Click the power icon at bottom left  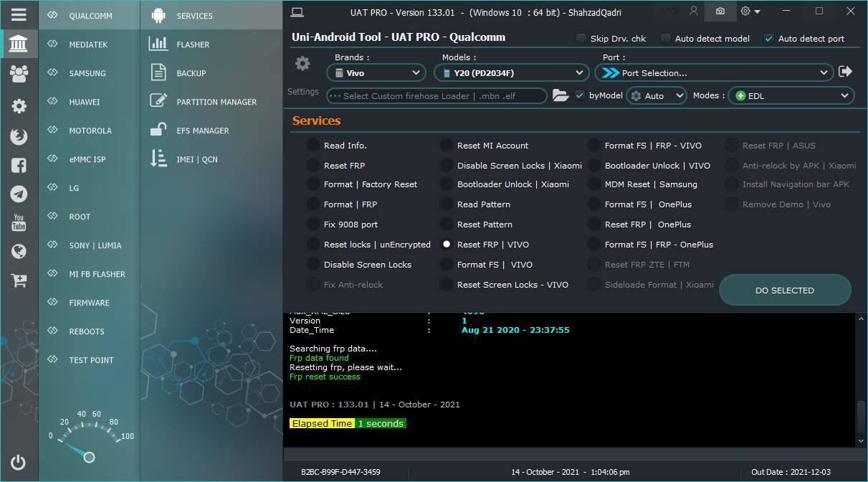(19, 463)
